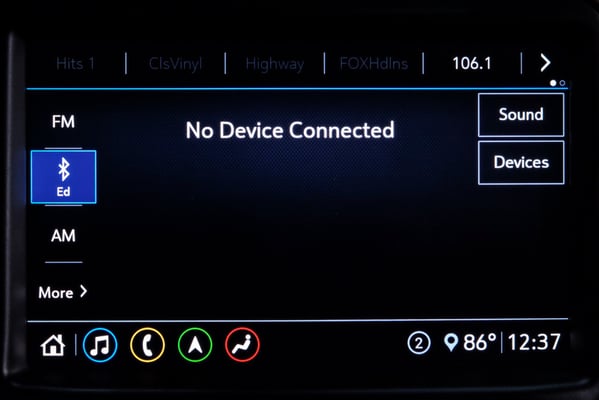Choose the Hits 1 favorite
This screenshot has width=599, height=400.
[x=75, y=63]
